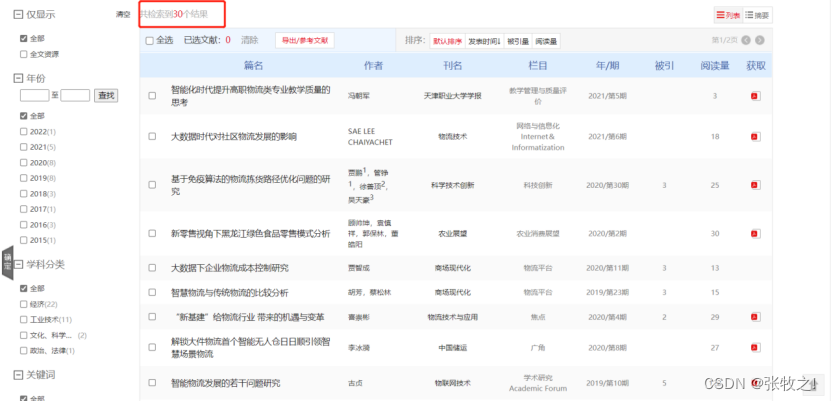Download PDF for “新基建”给物流行业 article

(x=755, y=317)
